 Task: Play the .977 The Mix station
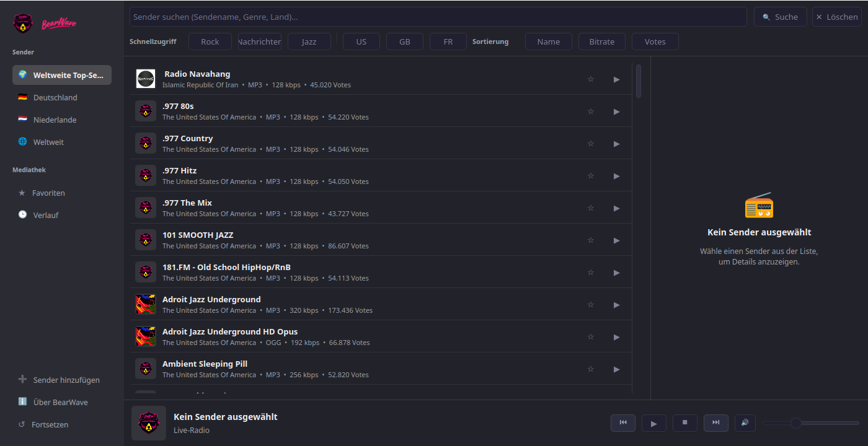616,208
